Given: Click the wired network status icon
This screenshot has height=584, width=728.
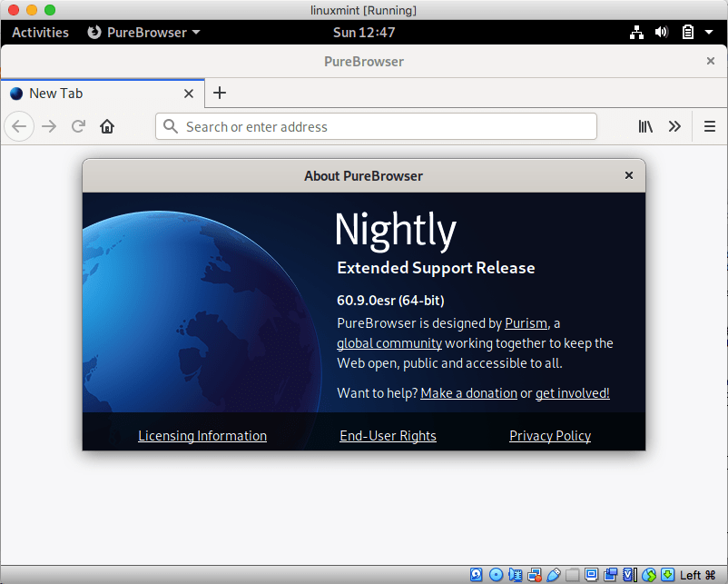Looking at the screenshot, I should pyautogui.click(x=636, y=33).
